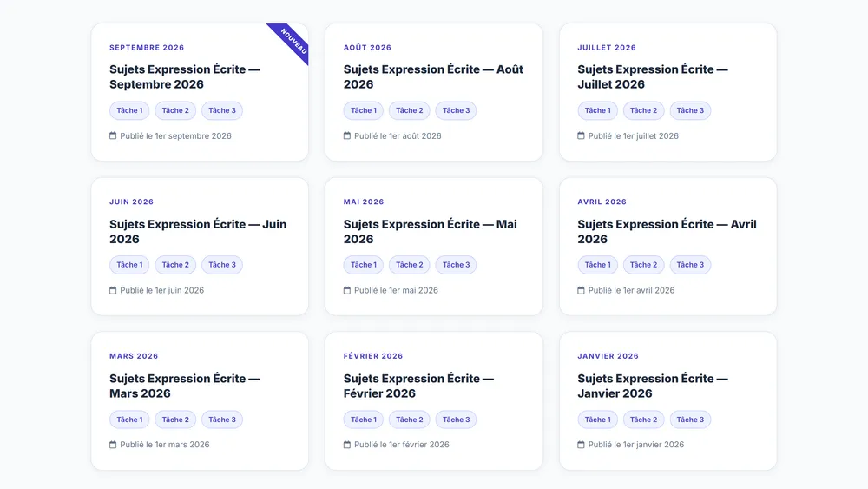Click calendar icon beside 1er mai 2026
This screenshot has height=489, width=868.
tap(347, 290)
